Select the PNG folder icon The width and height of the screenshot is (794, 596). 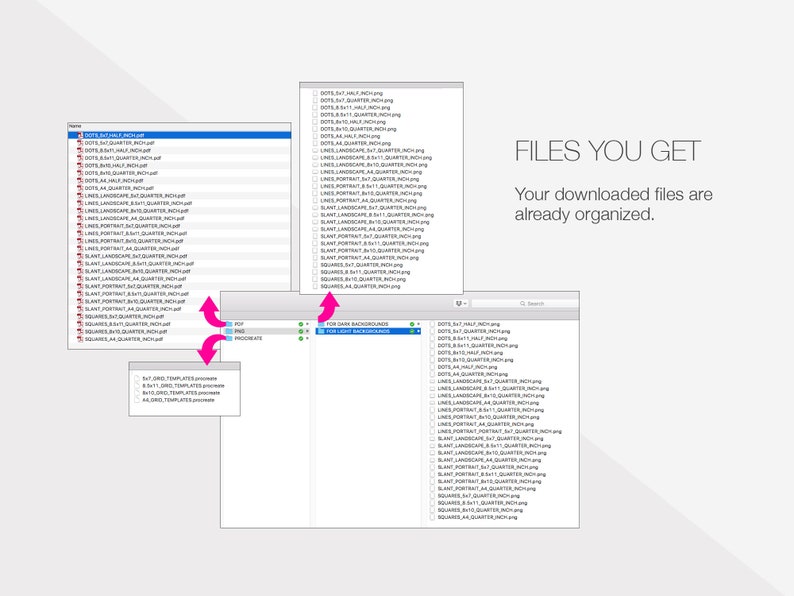pos(229,331)
